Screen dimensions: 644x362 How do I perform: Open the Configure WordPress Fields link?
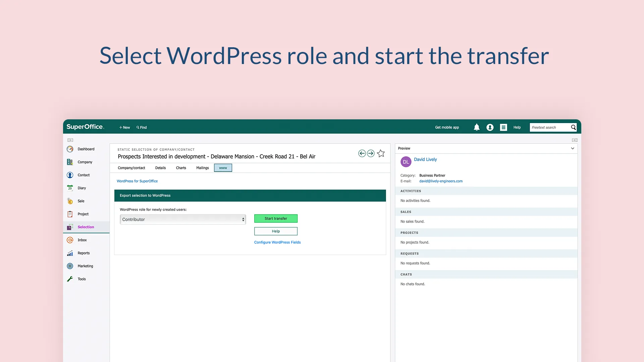tap(277, 242)
